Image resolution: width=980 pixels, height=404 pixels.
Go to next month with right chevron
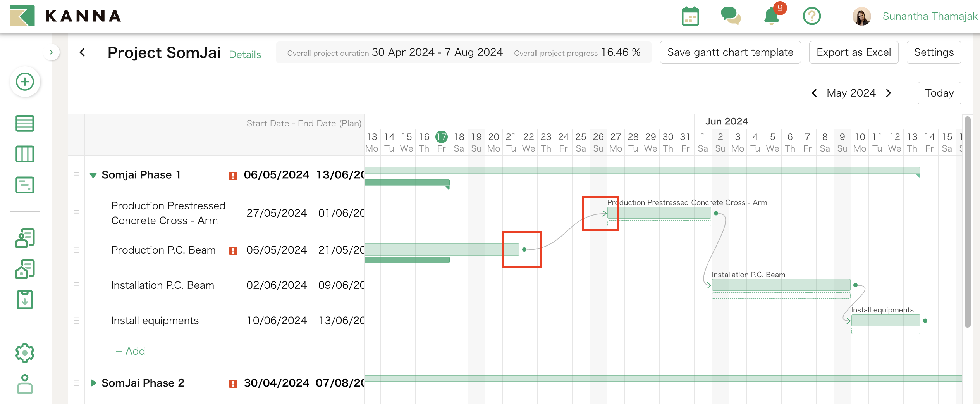tap(888, 93)
